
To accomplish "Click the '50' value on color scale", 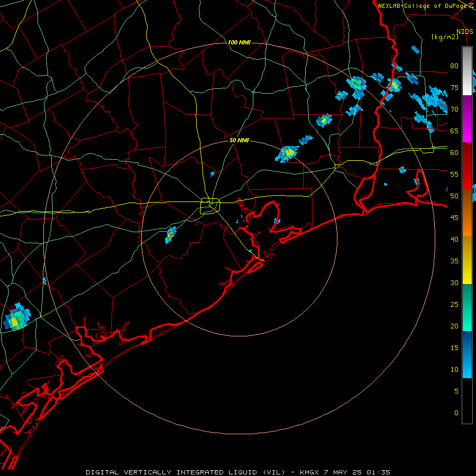I will [x=454, y=196].
